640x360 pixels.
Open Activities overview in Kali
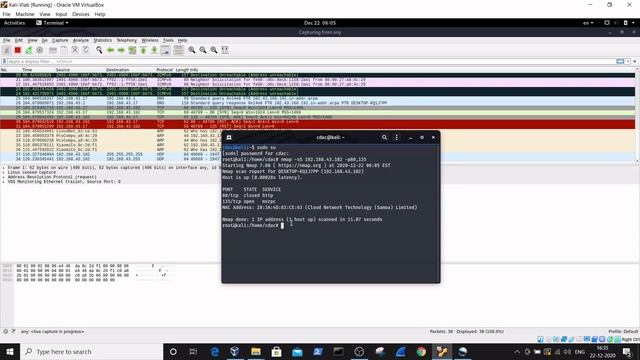point(14,23)
